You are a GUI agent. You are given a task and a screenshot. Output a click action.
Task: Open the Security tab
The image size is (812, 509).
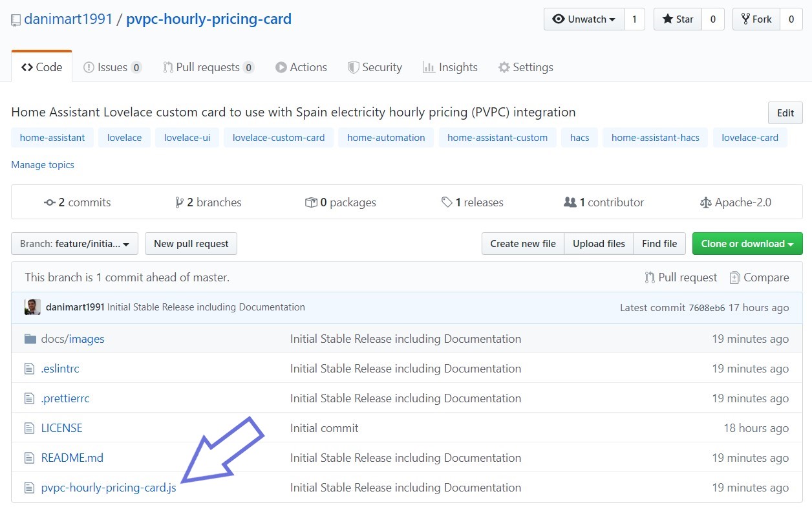(374, 67)
